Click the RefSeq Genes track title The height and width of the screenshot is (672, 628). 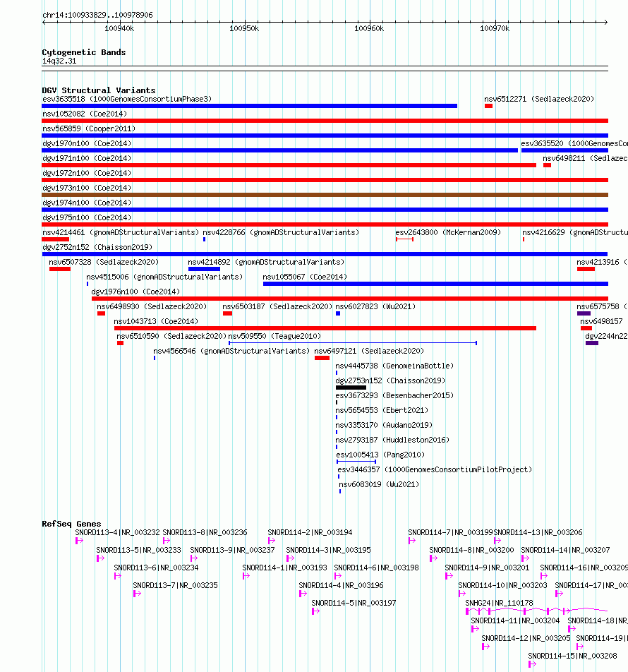point(71,524)
